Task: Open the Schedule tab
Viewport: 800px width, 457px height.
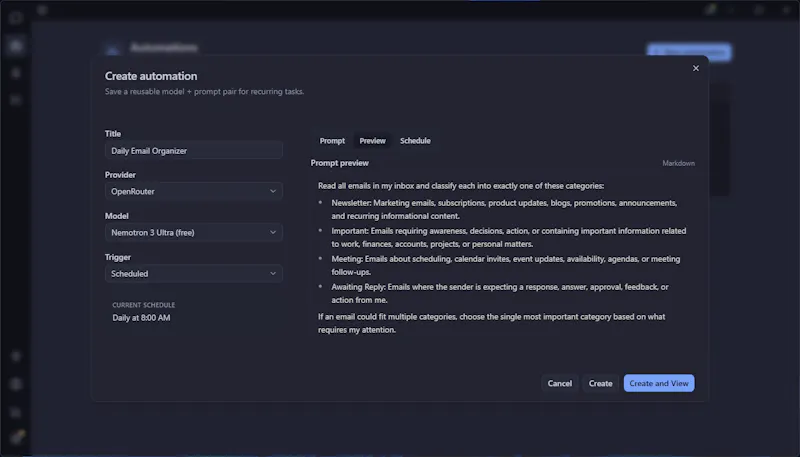Action: tap(415, 141)
